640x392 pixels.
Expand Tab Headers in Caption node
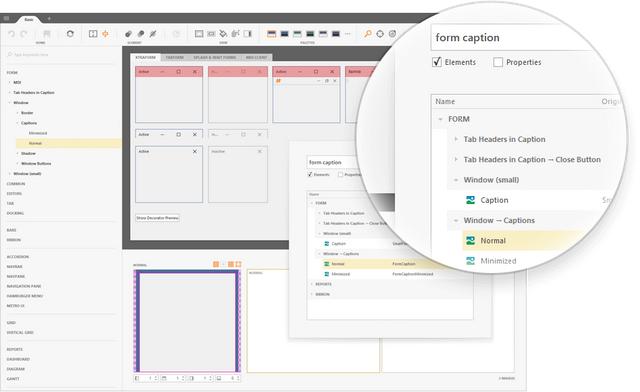[x=456, y=139]
